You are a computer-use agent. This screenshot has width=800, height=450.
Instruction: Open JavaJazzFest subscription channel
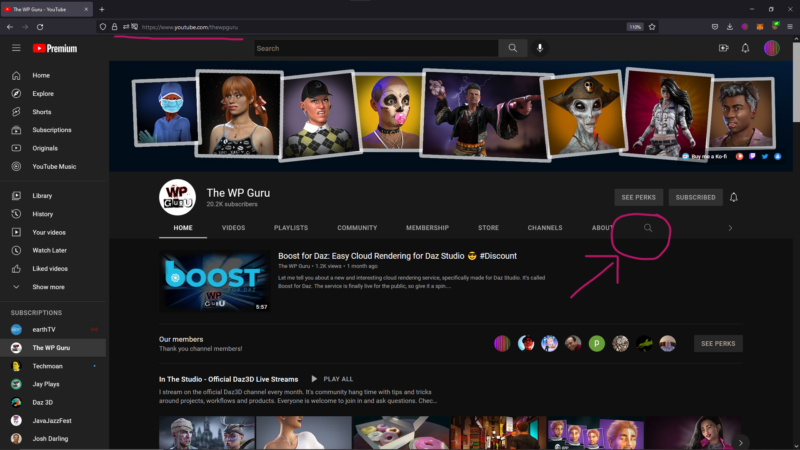(53, 421)
